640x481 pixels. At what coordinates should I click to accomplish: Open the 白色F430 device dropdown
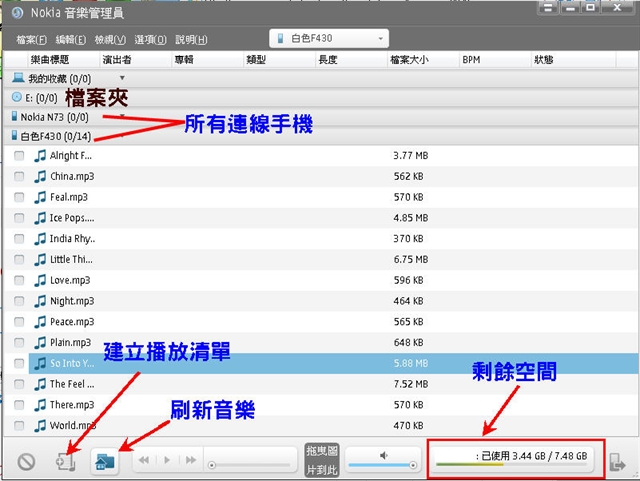coord(329,38)
